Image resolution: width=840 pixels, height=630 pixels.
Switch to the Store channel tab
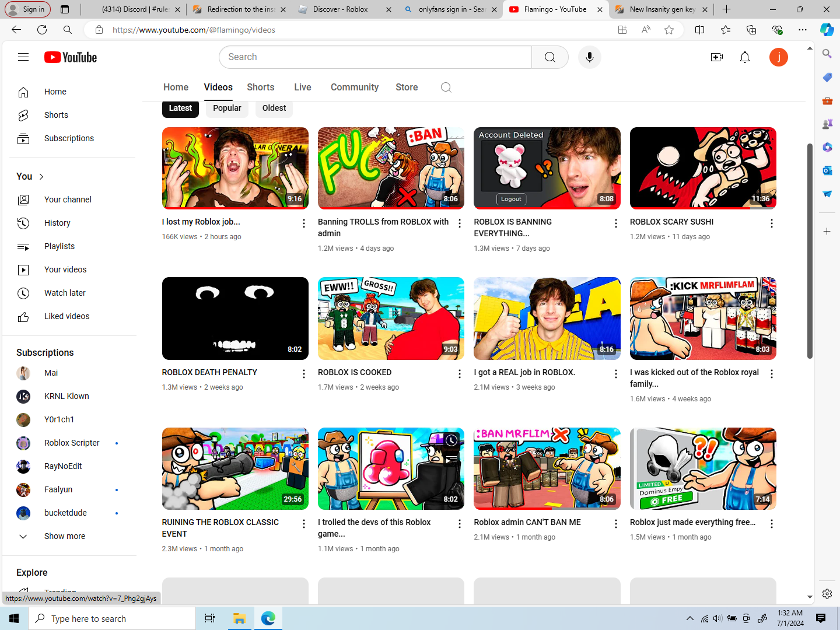click(x=407, y=87)
